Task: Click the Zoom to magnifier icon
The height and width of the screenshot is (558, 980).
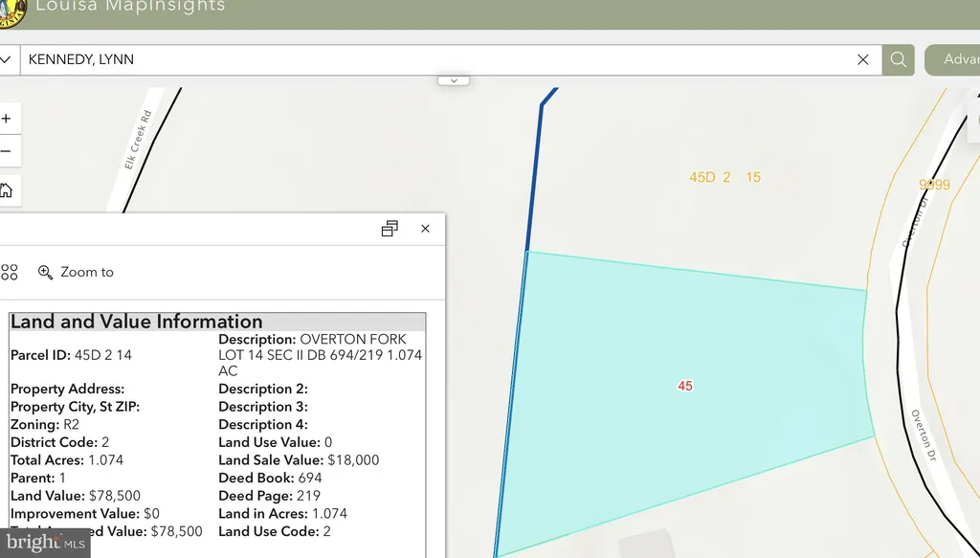Action: coord(45,273)
